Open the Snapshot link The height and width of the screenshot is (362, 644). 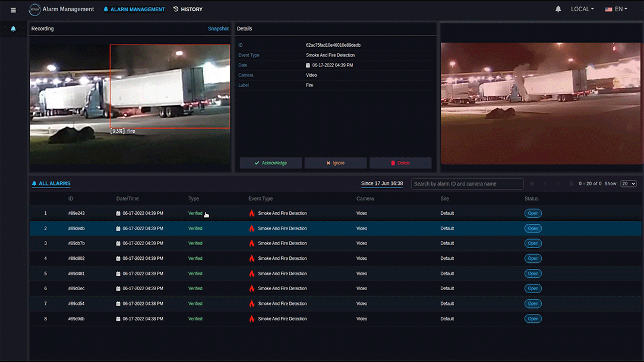click(x=218, y=28)
